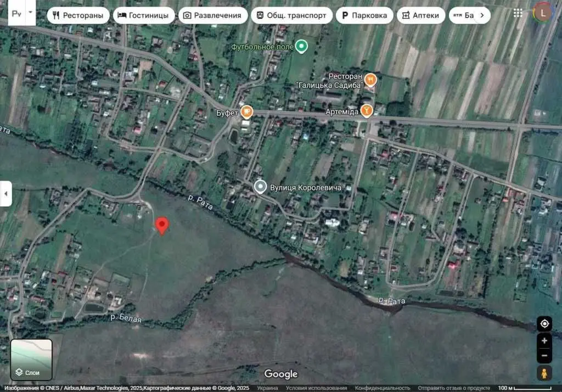This screenshot has width=562, height=392.
Task: Filter by Гостиницы category chip
Action: [x=144, y=15]
